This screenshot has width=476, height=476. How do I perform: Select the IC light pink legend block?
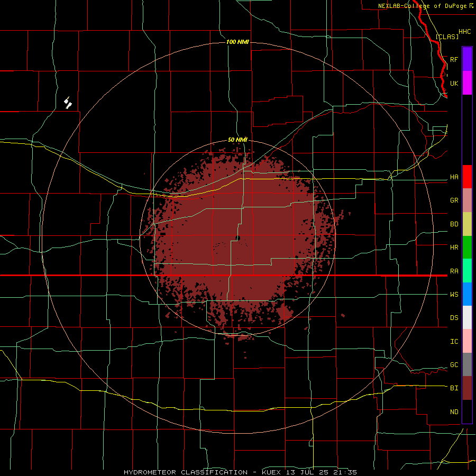tap(467, 341)
